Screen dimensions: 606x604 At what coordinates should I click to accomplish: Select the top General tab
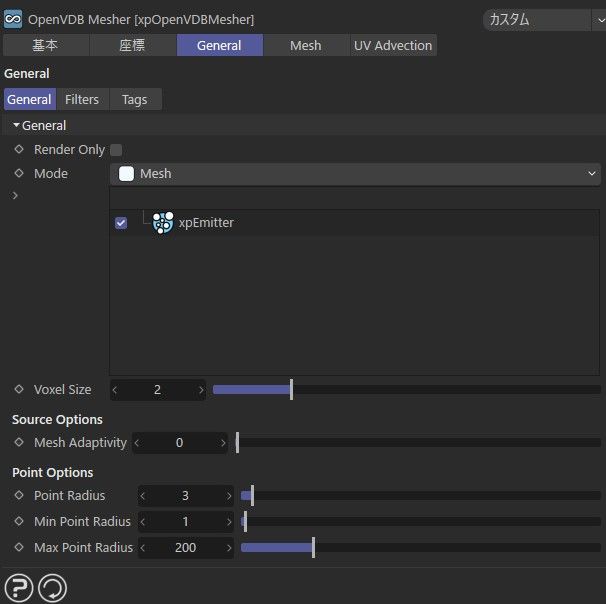click(x=220, y=45)
